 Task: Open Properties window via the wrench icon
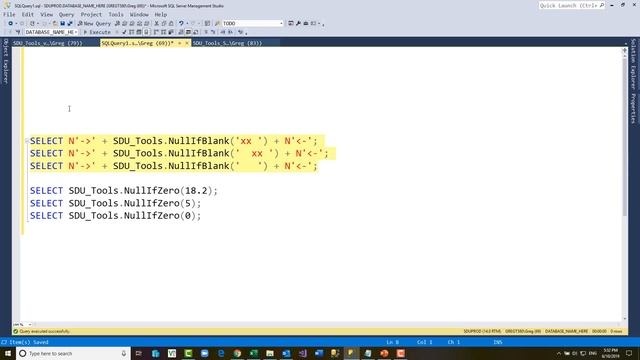coord(298,23)
